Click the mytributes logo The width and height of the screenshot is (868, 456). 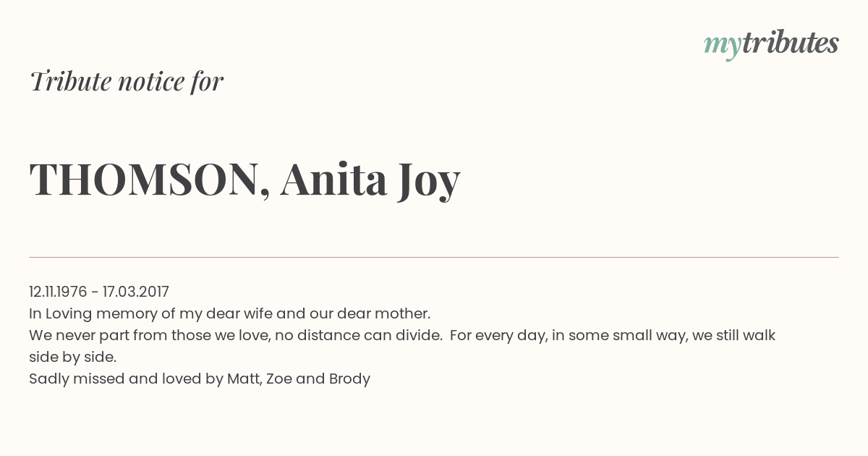tap(771, 45)
